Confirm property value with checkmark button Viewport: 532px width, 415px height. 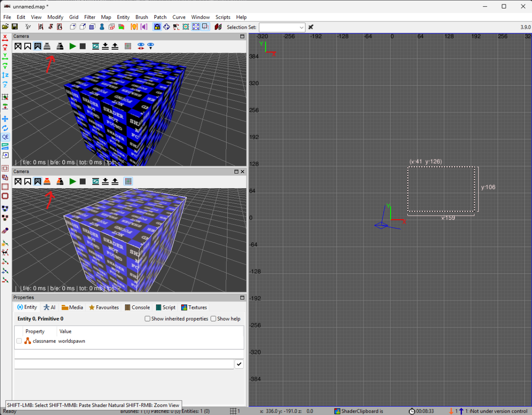(x=239, y=364)
